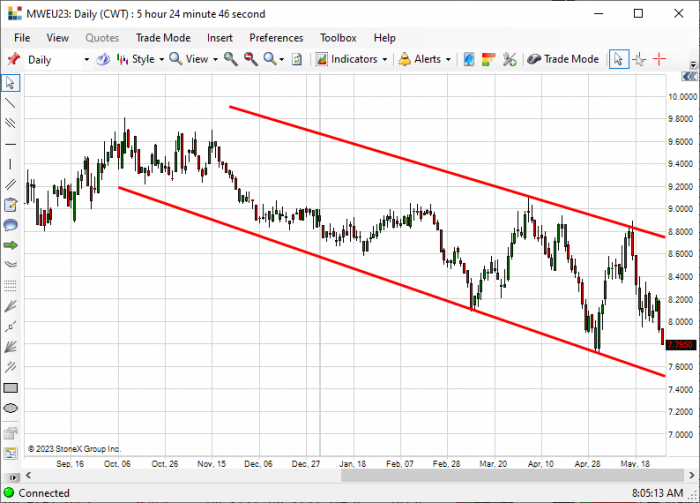This screenshot has width=700, height=503.
Task: Open the Insert menu
Action: (220, 38)
